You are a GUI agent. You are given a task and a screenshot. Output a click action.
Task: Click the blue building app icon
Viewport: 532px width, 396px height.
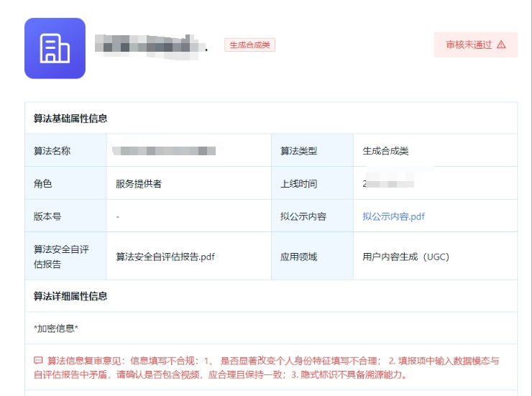point(55,48)
